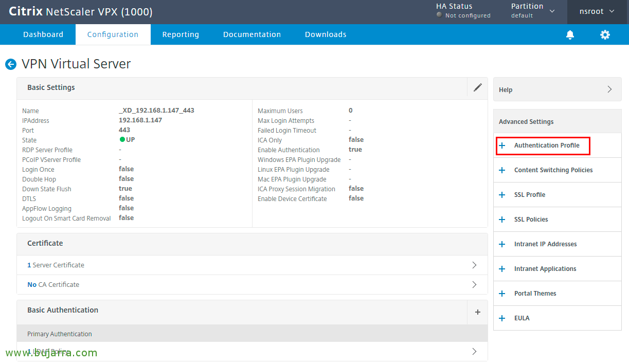Click the plus icon for EULA
The width and height of the screenshot is (629, 364).
point(502,318)
